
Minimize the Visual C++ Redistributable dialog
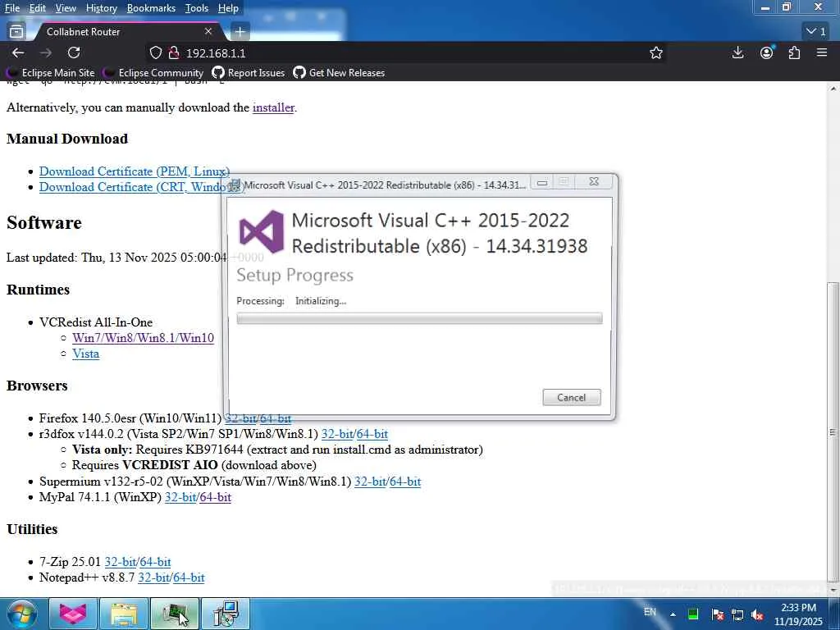click(x=542, y=183)
